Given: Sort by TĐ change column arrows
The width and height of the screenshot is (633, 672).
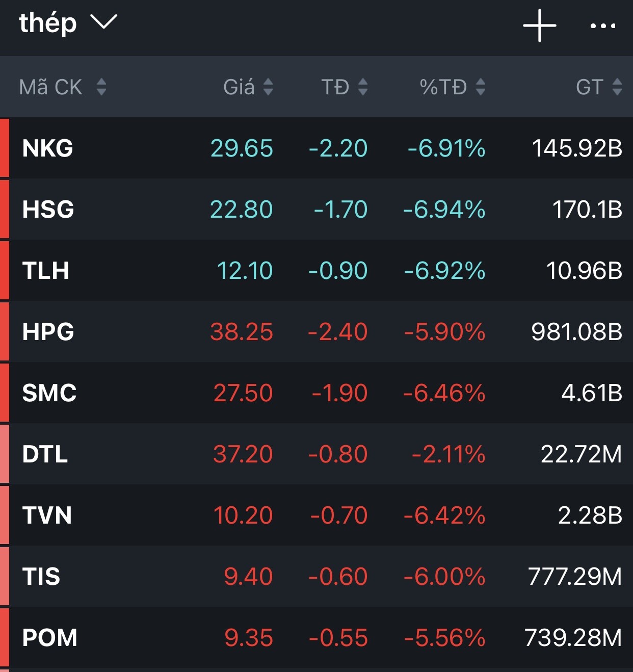Looking at the screenshot, I should point(363,87).
